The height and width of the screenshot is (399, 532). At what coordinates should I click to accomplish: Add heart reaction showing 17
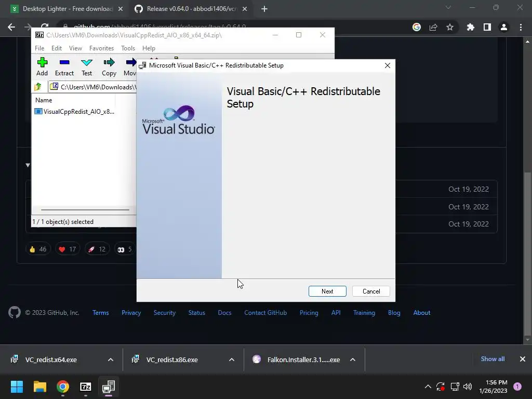point(68,249)
